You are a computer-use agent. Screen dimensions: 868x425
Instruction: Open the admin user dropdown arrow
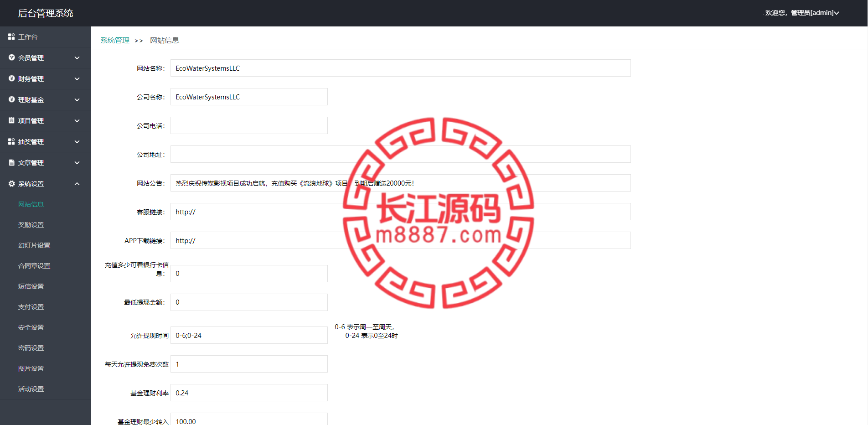[x=837, y=13]
